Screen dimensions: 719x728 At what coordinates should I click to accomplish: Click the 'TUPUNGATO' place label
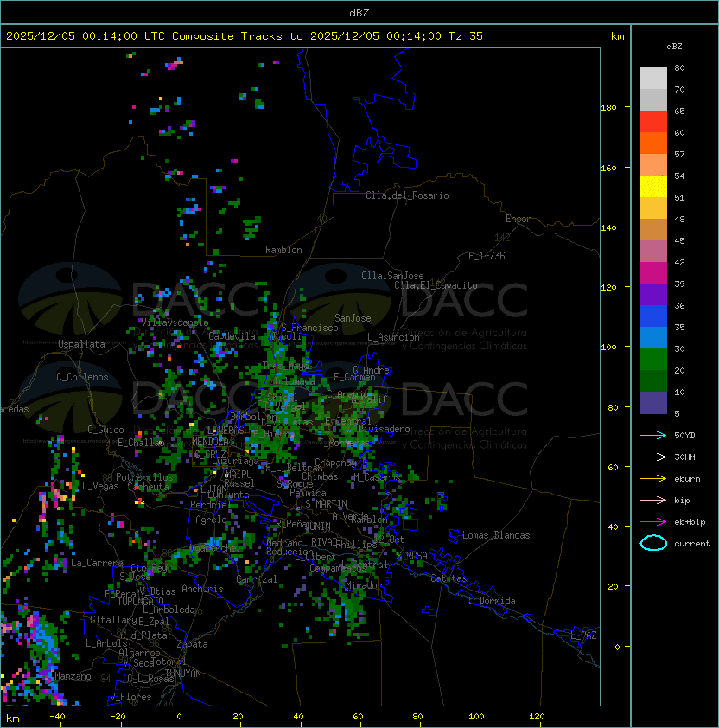(140, 602)
